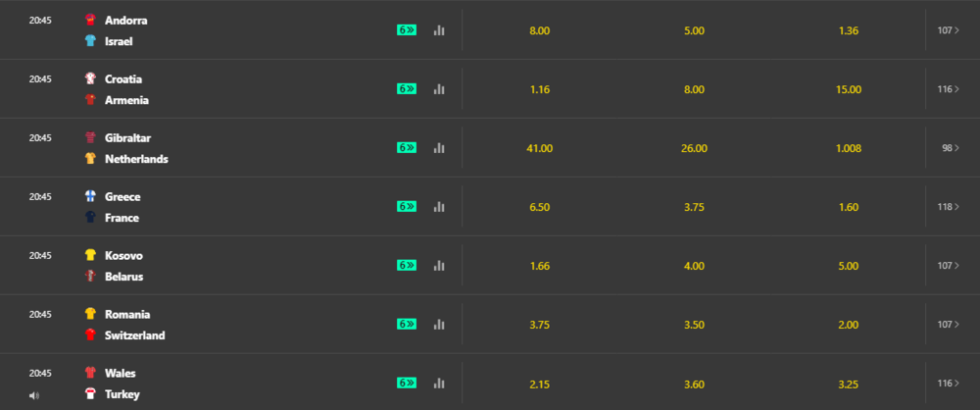Open statistics chart icon for Andorra vs Israel
The image size is (980, 410).
pos(439,30)
